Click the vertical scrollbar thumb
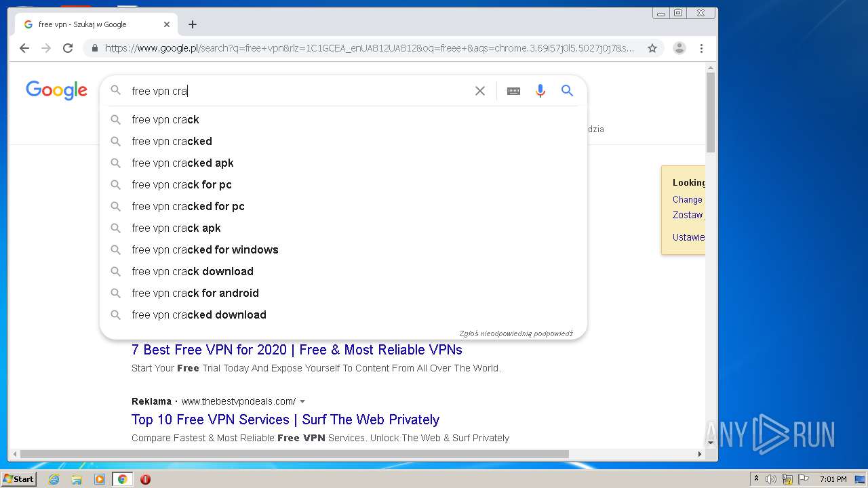 point(711,113)
